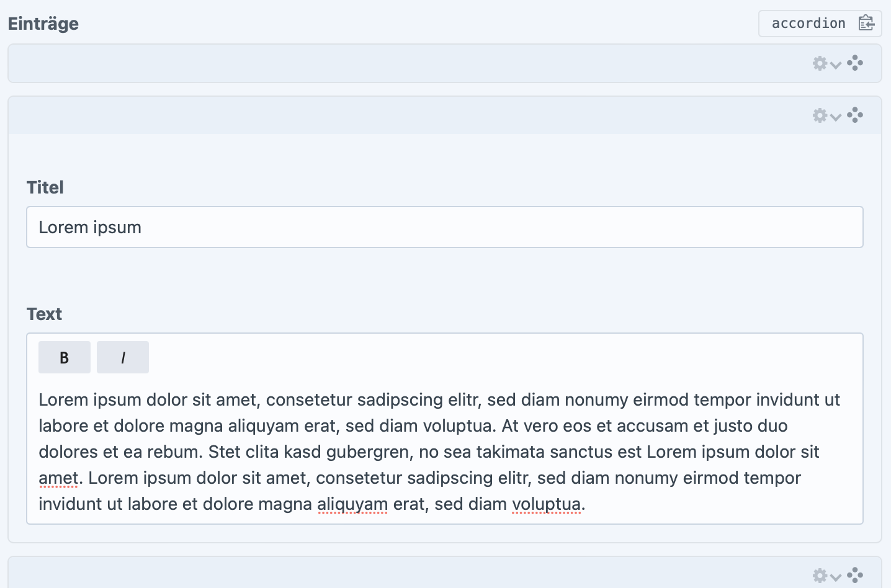Click the accordion button
Viewport: 891px width, 588px height.
tap(809, 23)
